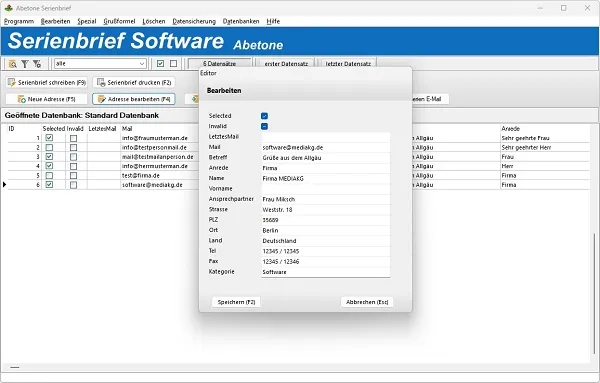Click the '6 Datensätze' button
600x383 pixels.
click(220, 63)
